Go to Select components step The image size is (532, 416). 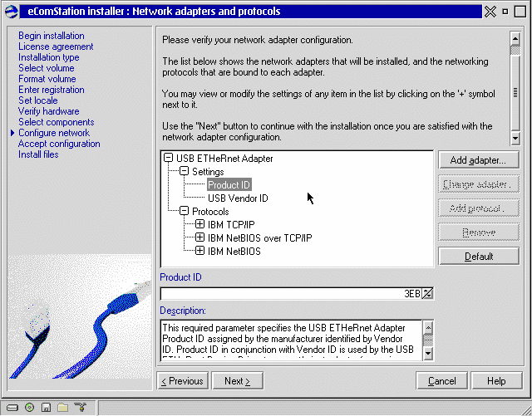(56, 122)
